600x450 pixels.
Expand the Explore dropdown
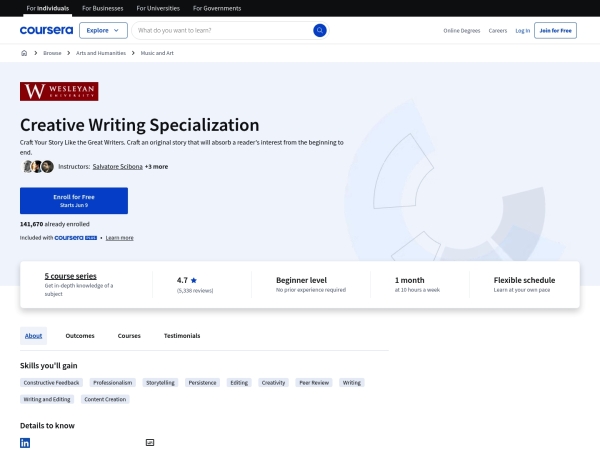[103, 30]
